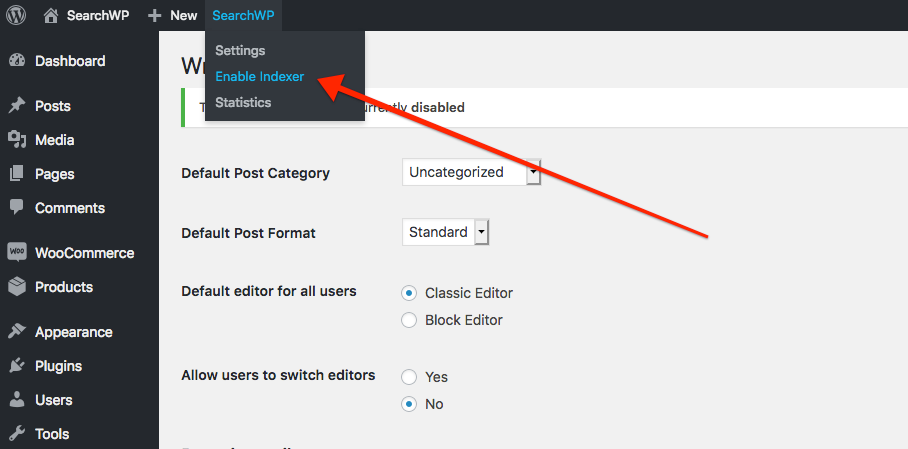Screen dimensions: 908x449
Task: Click the WooCommerce Woo icon
Action: click(x=17, y=253)
